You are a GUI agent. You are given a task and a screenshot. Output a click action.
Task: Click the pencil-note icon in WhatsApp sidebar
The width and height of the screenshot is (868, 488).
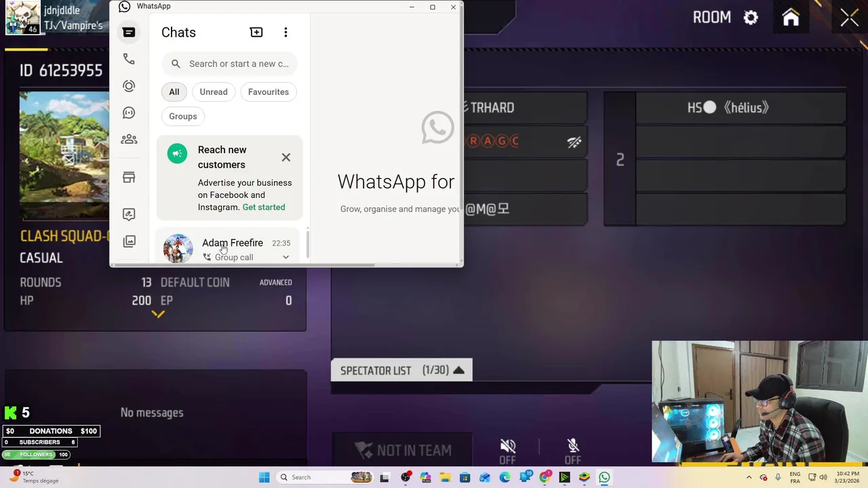pyautogui.click(x=129, y=214)
